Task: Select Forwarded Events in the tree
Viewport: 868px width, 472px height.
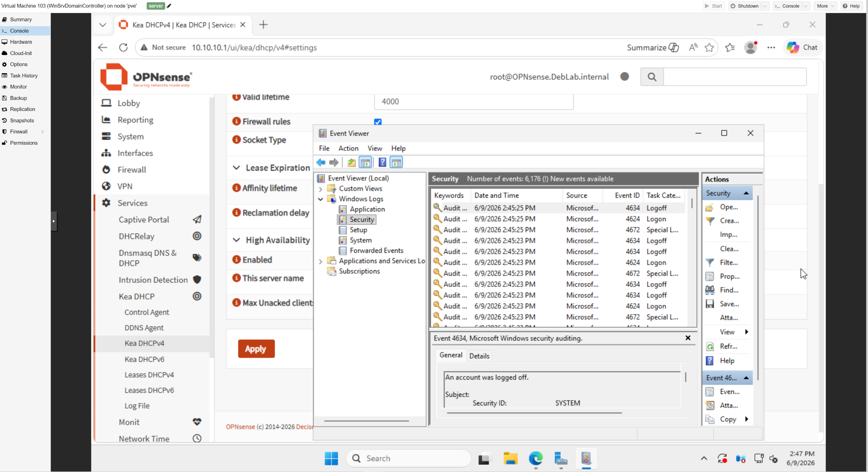Action: 376,251
